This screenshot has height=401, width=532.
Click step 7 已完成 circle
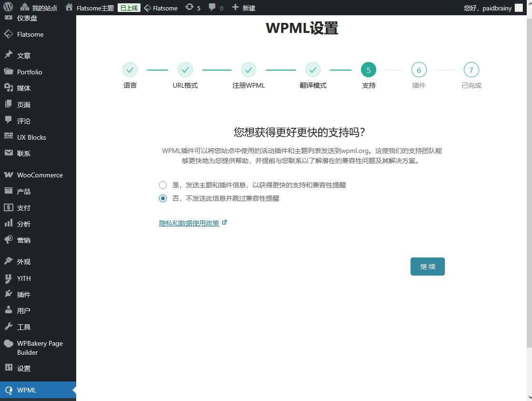[471, 70]
